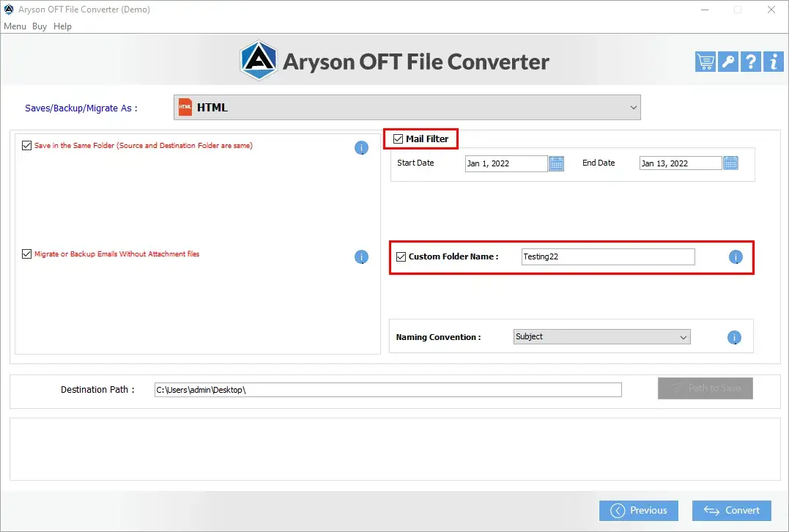Image resolution: width=789 pixels, height=532 pixels.
Task: Toggle the Custom Folder Name checkbox
Action: pos(401,256)
